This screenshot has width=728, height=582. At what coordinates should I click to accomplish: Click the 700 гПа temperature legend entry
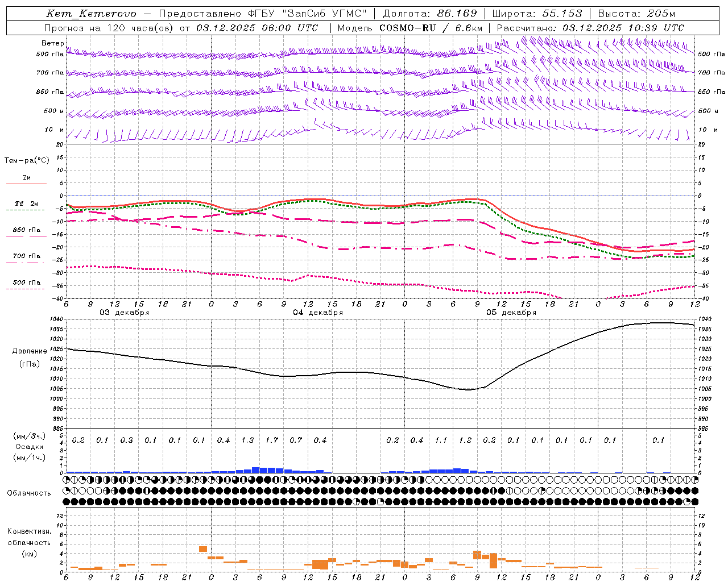[26, 256]
